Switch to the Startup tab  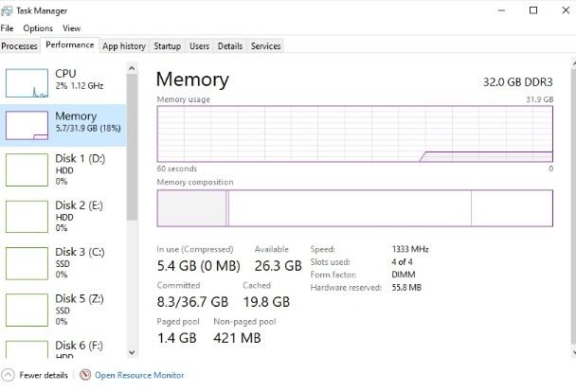(167, 45)
